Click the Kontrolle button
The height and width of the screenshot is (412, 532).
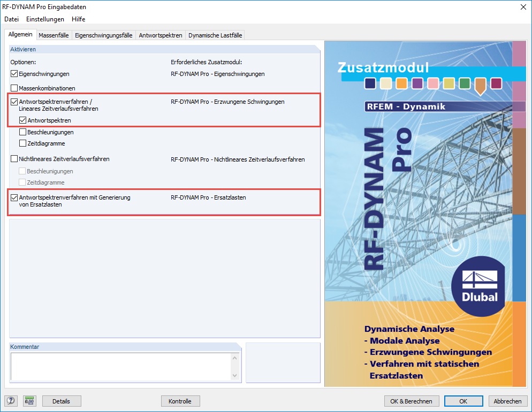(180, 401)
